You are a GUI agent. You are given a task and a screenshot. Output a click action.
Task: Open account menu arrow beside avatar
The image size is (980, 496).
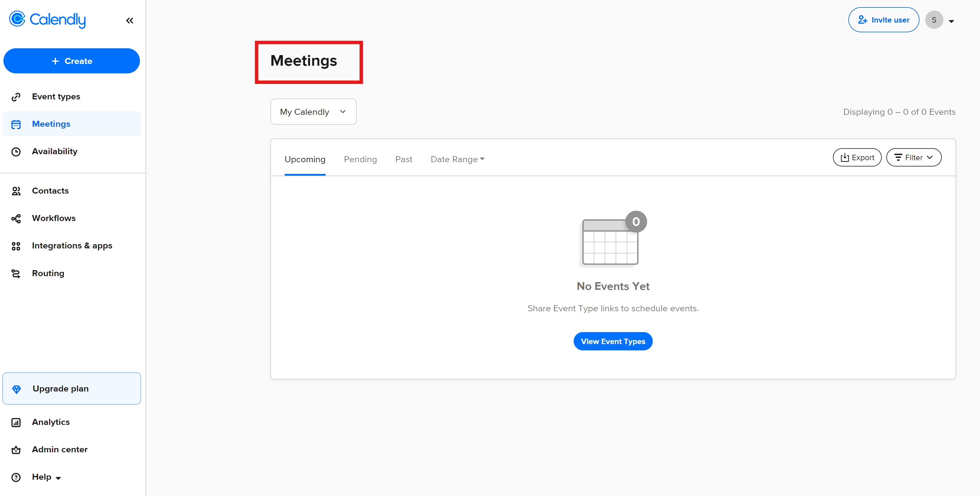951,21
